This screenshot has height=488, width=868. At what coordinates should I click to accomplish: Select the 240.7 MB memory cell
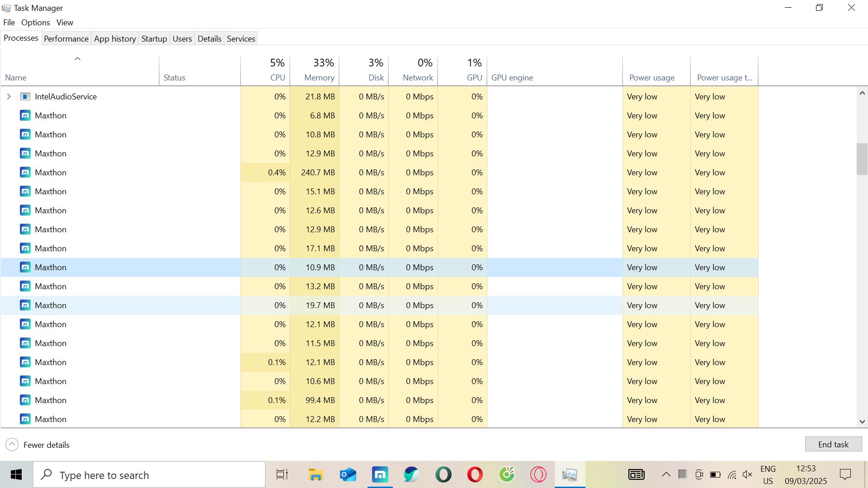(315, 172)
